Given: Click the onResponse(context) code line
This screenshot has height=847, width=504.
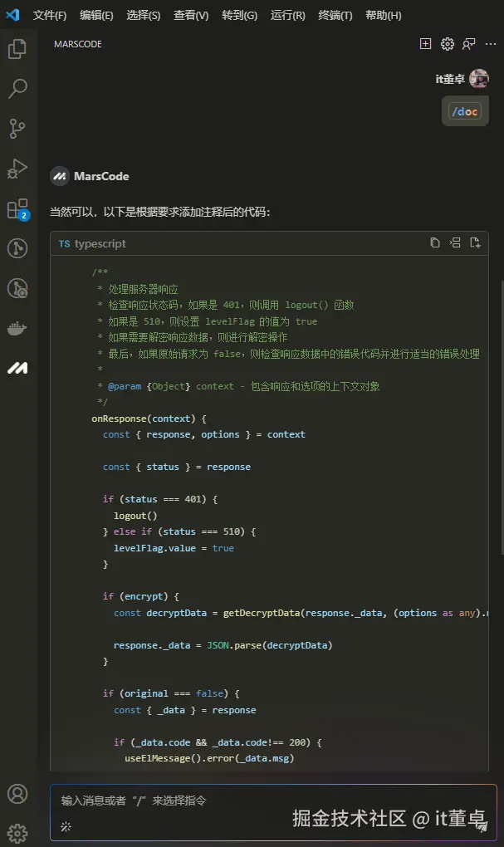Looking at the screenshot, I should pyautogui.click(x=149, y=419).
